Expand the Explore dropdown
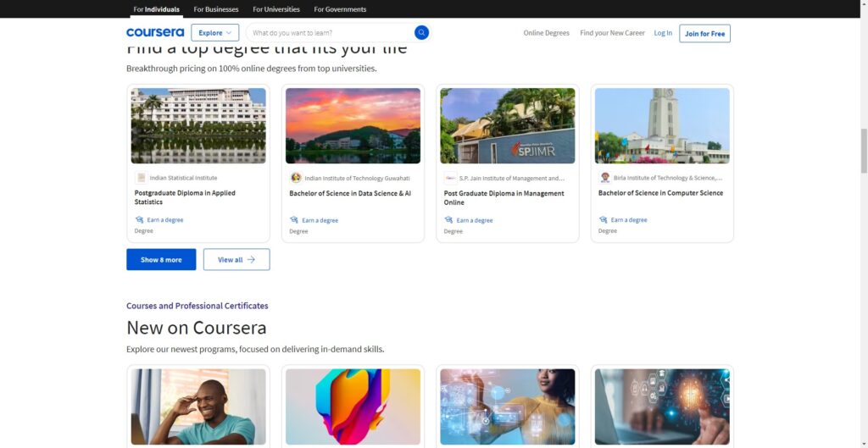Viewport: 868px width, 448px height. [214, 33]
